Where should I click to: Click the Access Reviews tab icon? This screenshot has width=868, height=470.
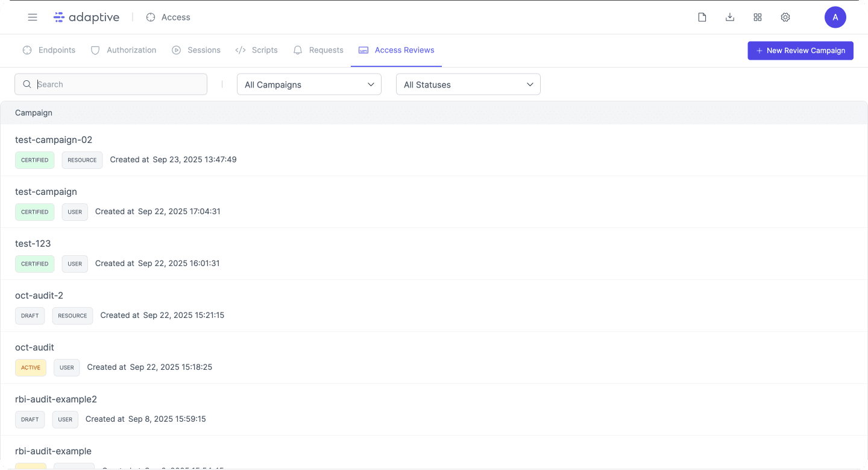tap(363, 50)
